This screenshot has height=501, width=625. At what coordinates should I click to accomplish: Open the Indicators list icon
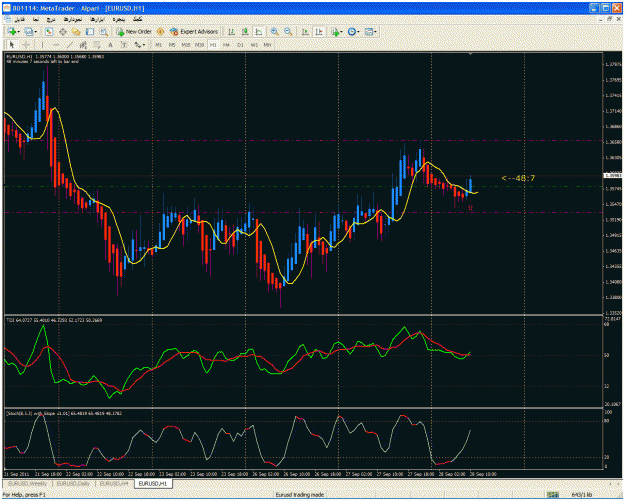click(x=334, y=32)
